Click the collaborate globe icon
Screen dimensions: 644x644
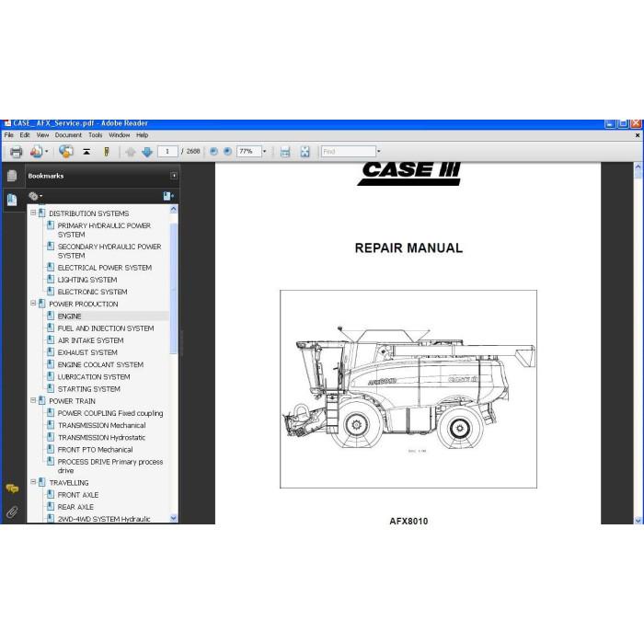66,152
